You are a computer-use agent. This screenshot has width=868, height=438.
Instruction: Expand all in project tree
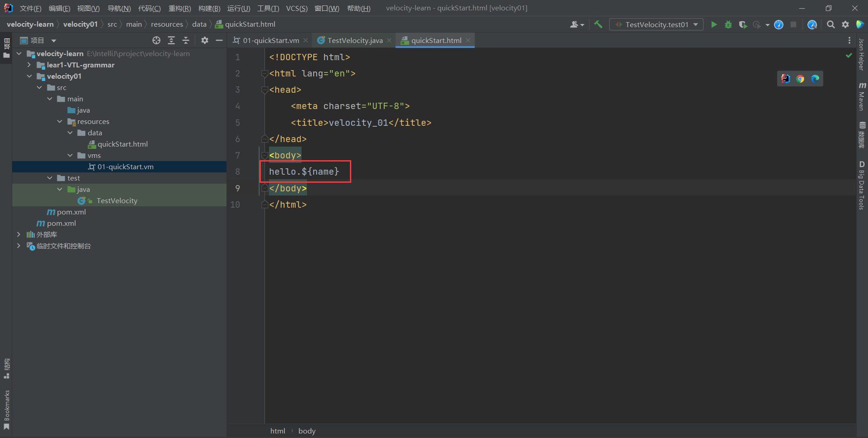tap(171, 40)
